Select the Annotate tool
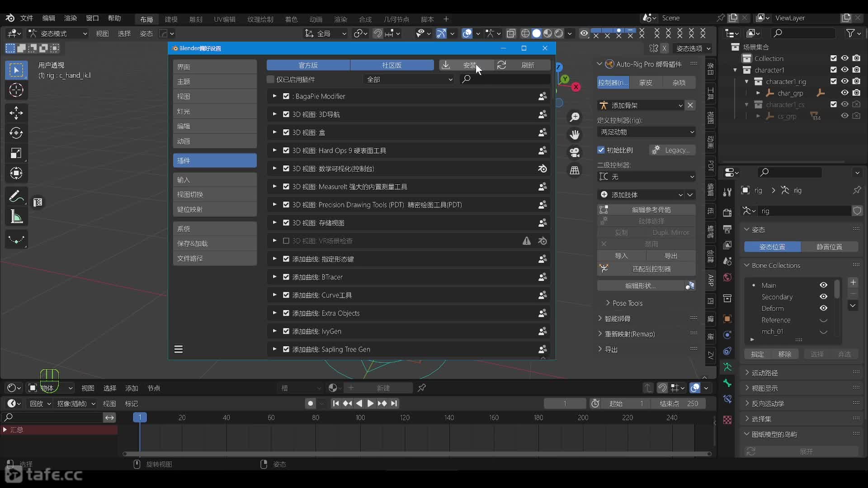 point(16,196)
